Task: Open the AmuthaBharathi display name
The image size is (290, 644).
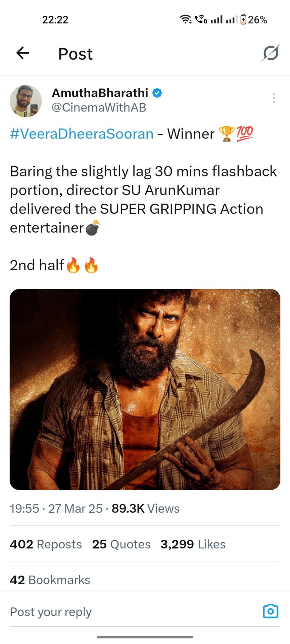Action: coord(100,93)
